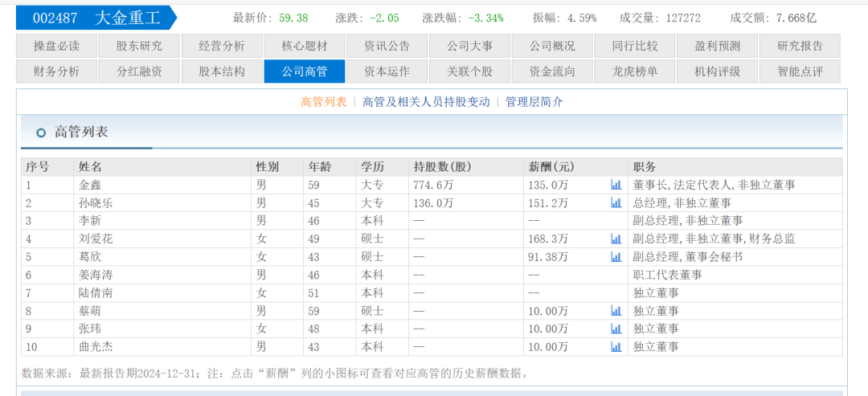
Task: Click latest price value 59.38
Action: (293, 18)
